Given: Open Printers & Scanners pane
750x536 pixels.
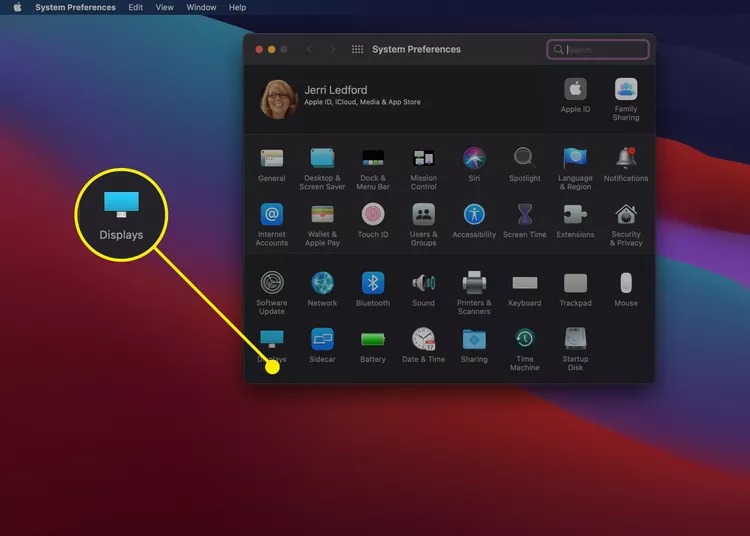Looking at the screenshot, I should (474, 293).
